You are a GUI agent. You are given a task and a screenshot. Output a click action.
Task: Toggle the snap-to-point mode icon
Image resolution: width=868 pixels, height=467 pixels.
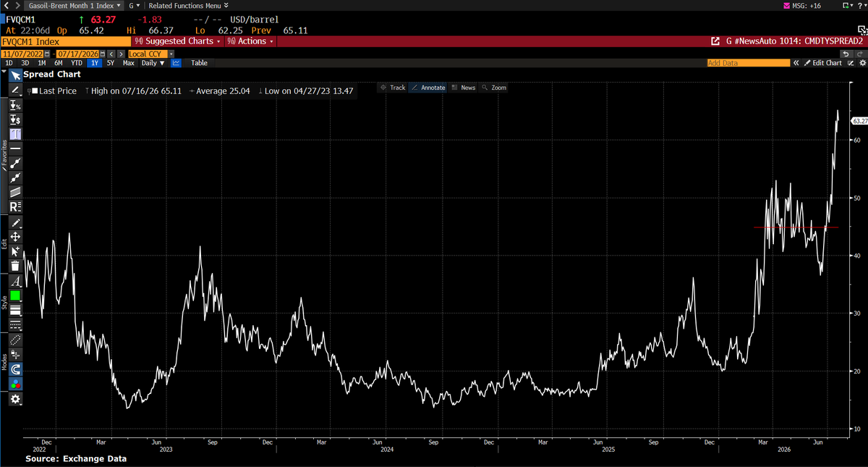(x=15, y=355)
